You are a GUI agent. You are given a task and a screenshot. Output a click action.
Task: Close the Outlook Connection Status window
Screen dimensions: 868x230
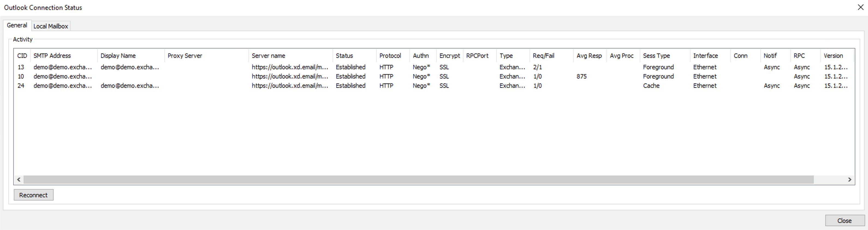point(860,7)
